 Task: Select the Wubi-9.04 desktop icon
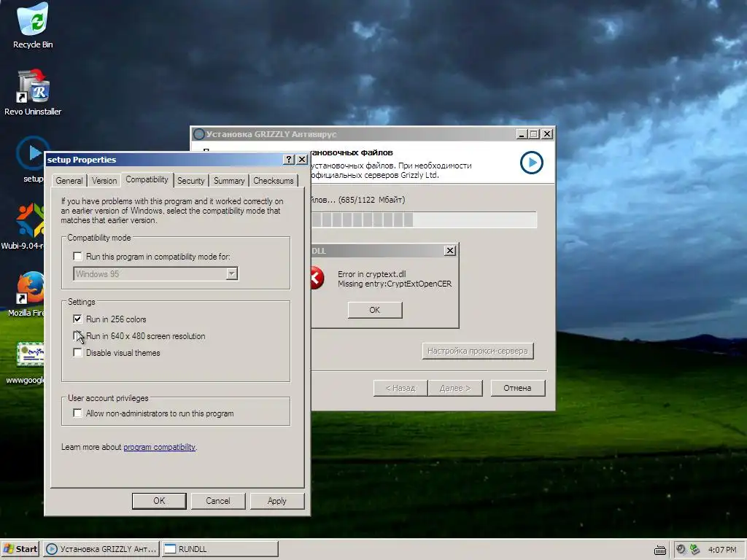(23, 227)
